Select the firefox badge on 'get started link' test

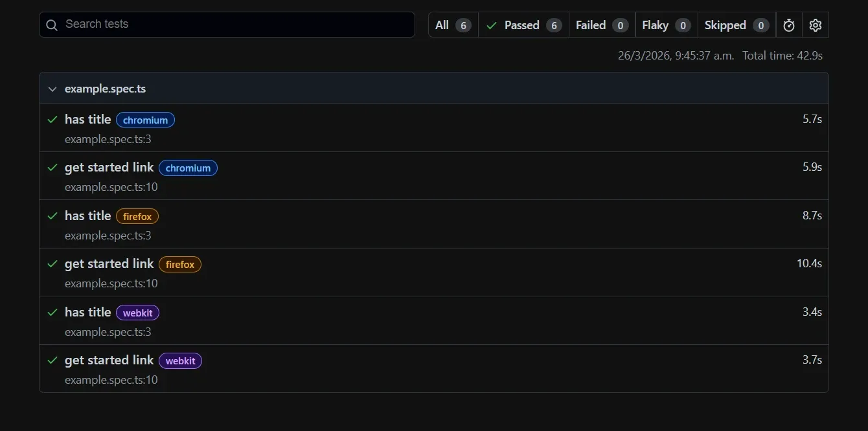(180, 264)
